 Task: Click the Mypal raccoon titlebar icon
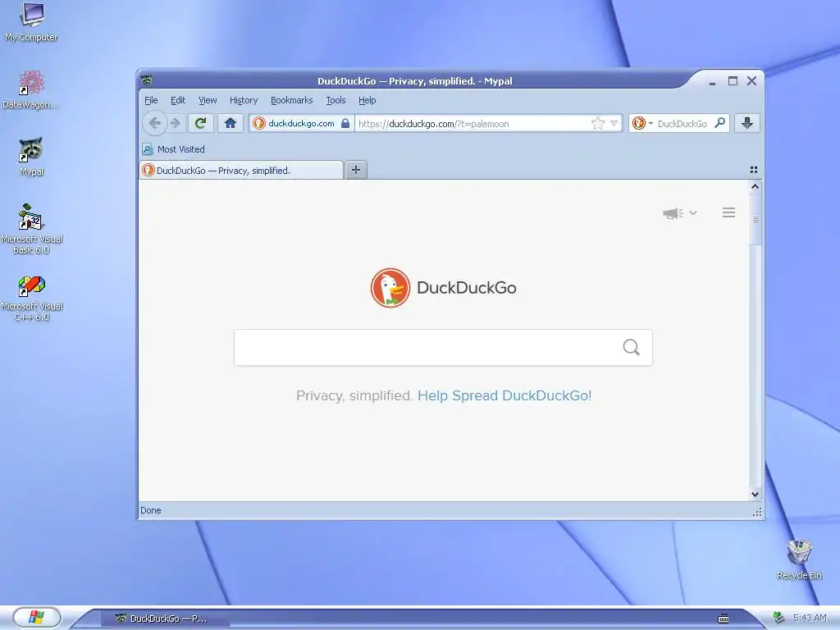147,80
